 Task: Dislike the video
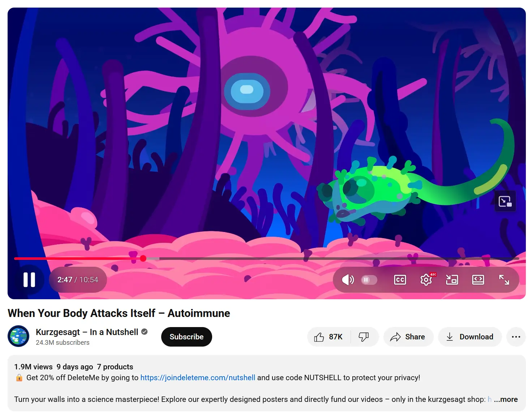pos(364,337)
